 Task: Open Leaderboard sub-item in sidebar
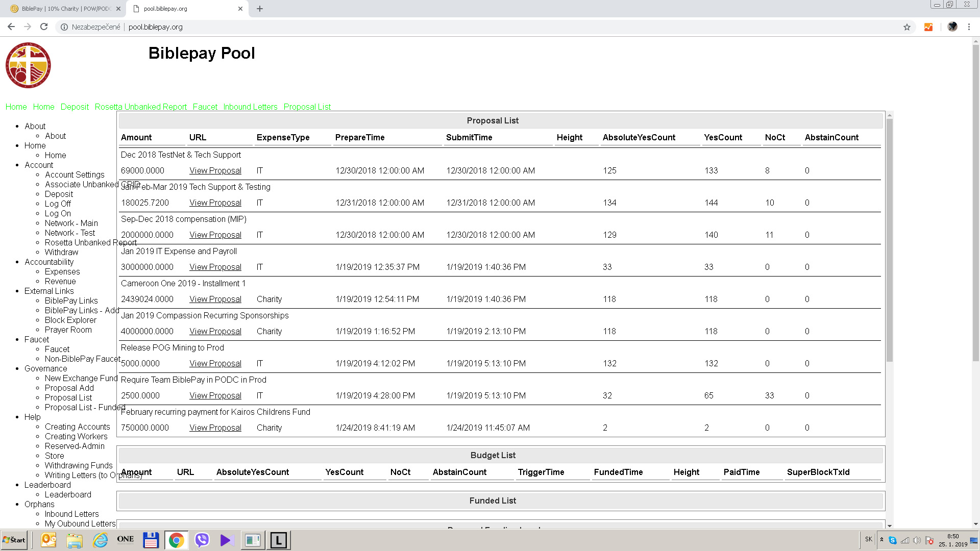(x=68, y=495)
